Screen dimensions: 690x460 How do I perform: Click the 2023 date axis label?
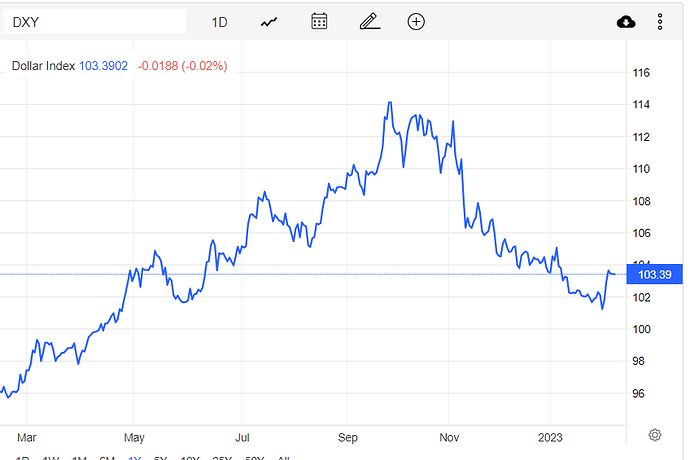coord(550,437)
